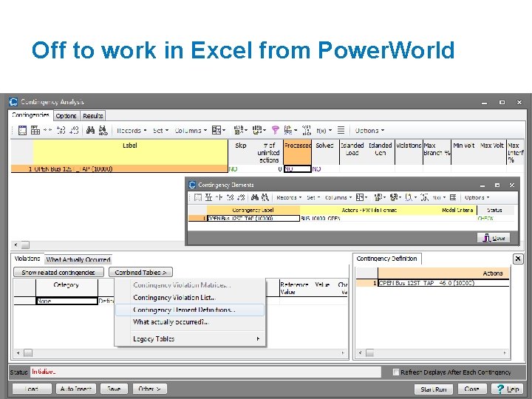Image resolution: width=532 pixels, height=399 pixels.
Task: Switch to the Contingencies tab
Action: (30, 115)
